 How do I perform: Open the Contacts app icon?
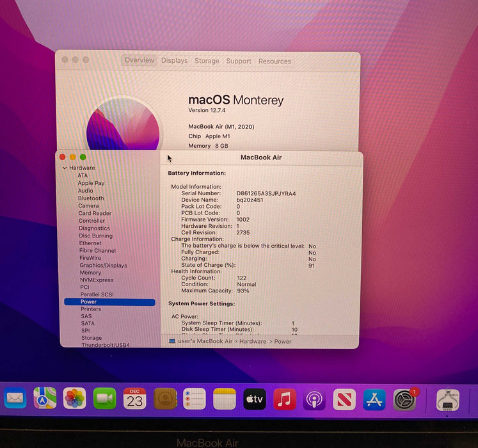click(164, 399)
